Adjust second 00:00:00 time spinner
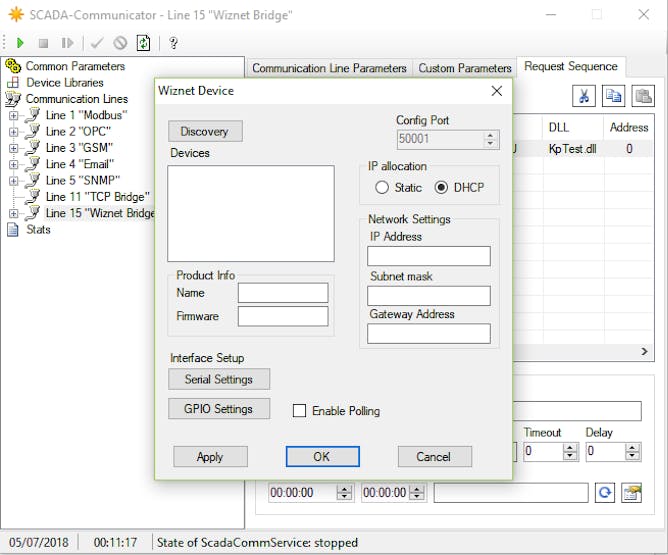Viewport: 668px width, 555px height. [x=417, y=493]
